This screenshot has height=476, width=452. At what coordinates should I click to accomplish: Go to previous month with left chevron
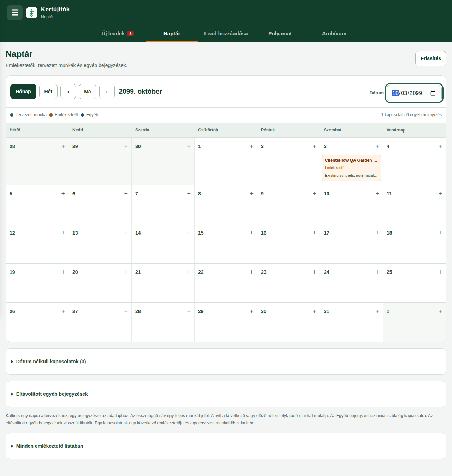[68, 92]
